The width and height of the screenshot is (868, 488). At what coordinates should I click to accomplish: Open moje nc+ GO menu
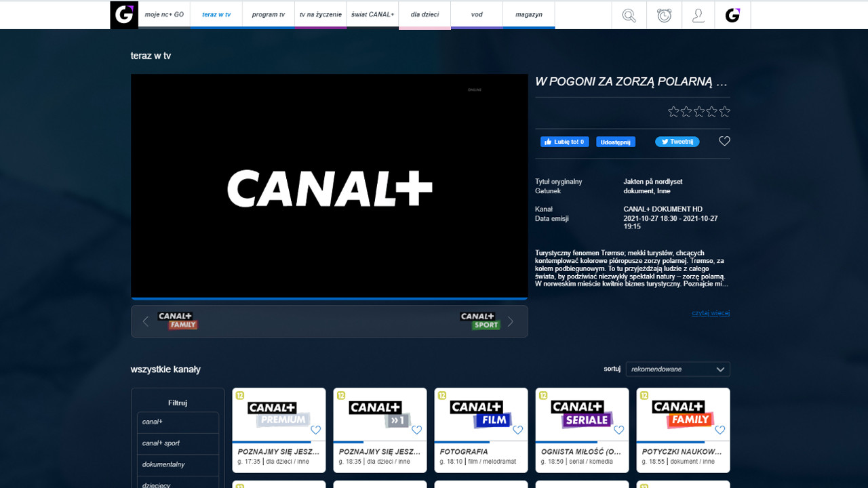(x=164, y=14)
